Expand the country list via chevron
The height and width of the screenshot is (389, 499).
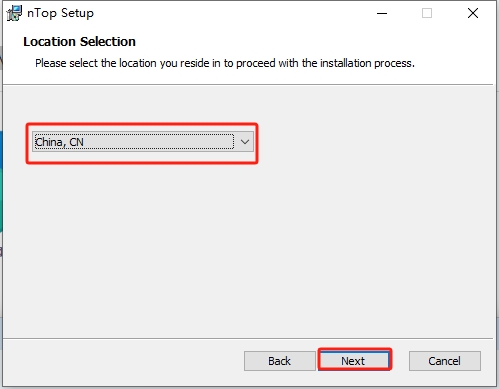coord(245,142)
